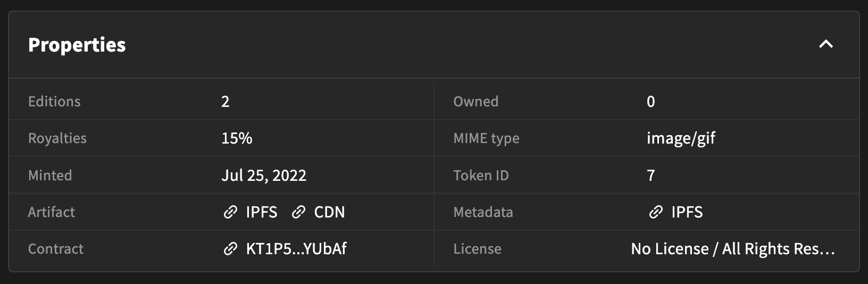Open contract KT1P5...YUbAf link

pyautogui.click(x=296, y=249)
